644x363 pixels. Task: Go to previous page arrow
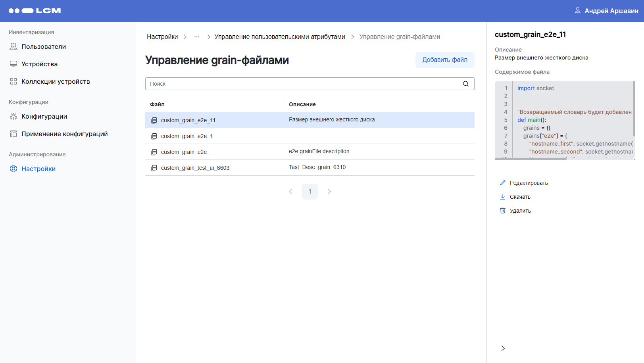[x=290, y=192]
